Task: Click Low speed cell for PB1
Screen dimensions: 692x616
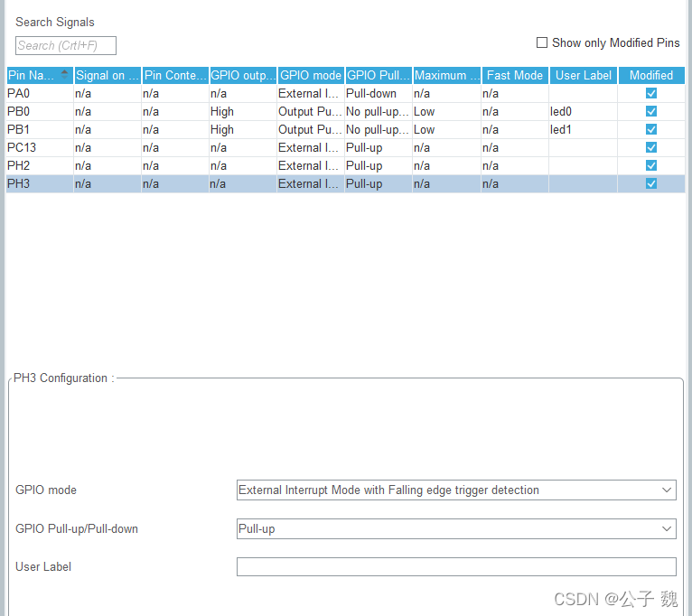Action: pyautogui.click(x=446, y=130)
